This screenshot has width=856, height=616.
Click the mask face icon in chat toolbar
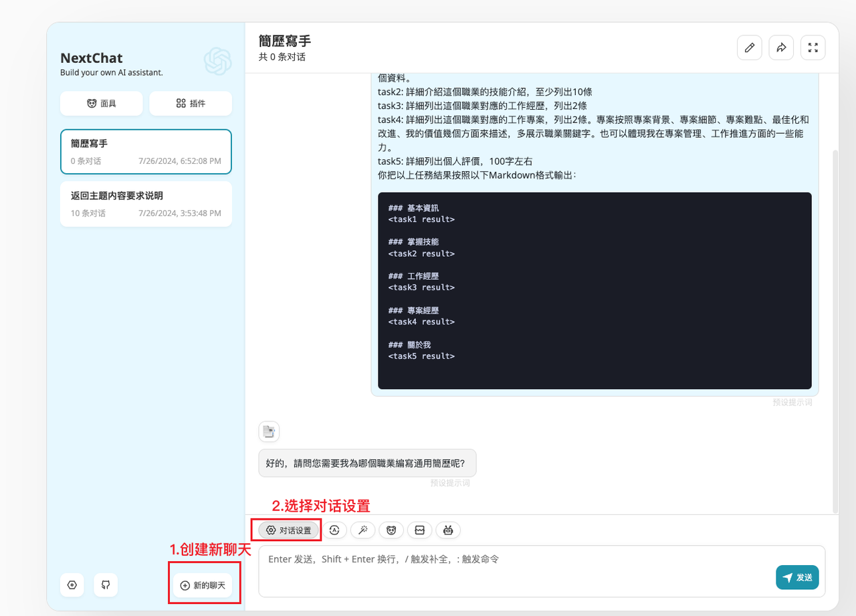tap(391, 530)
